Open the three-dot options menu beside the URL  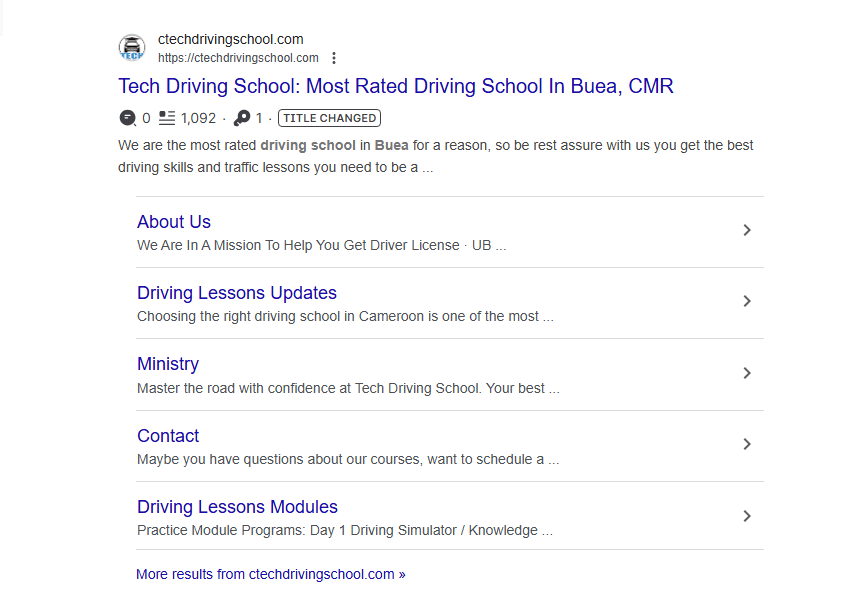pyautogui.click(x=334, y=58)
